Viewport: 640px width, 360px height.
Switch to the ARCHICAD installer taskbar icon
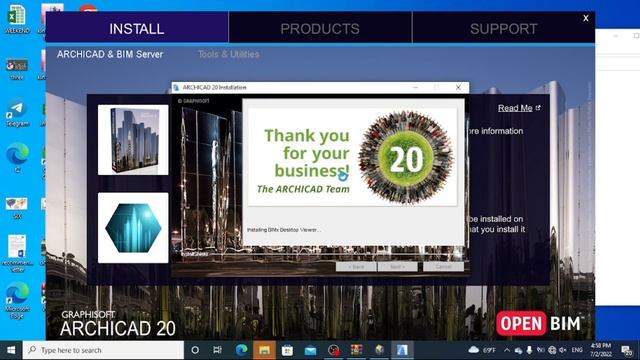(x=402, y=350)
